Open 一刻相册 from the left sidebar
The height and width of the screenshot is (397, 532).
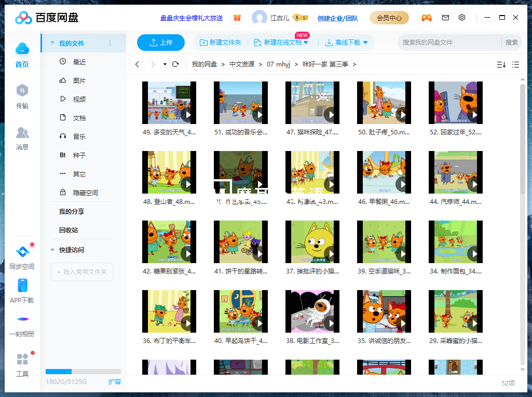point(22,324)
